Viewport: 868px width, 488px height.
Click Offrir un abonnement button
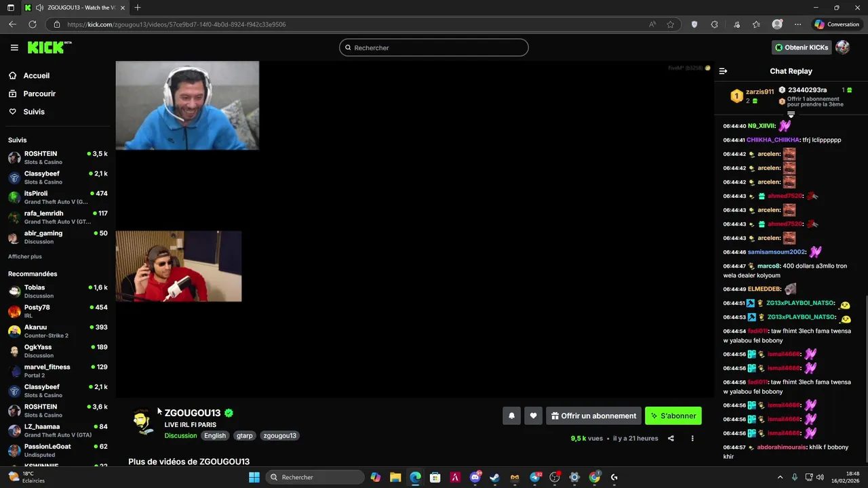593,416
